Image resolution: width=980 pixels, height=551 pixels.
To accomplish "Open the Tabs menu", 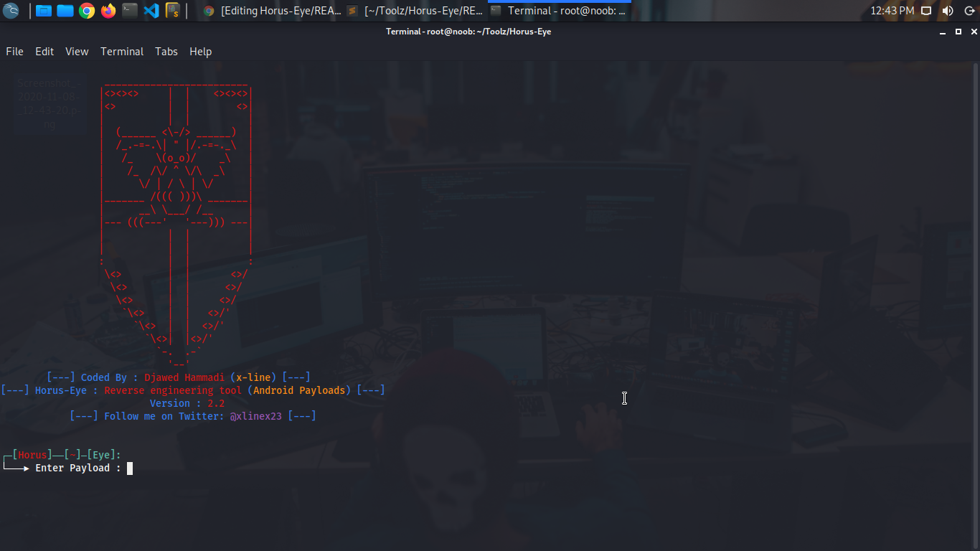I will tap(166, 51).
